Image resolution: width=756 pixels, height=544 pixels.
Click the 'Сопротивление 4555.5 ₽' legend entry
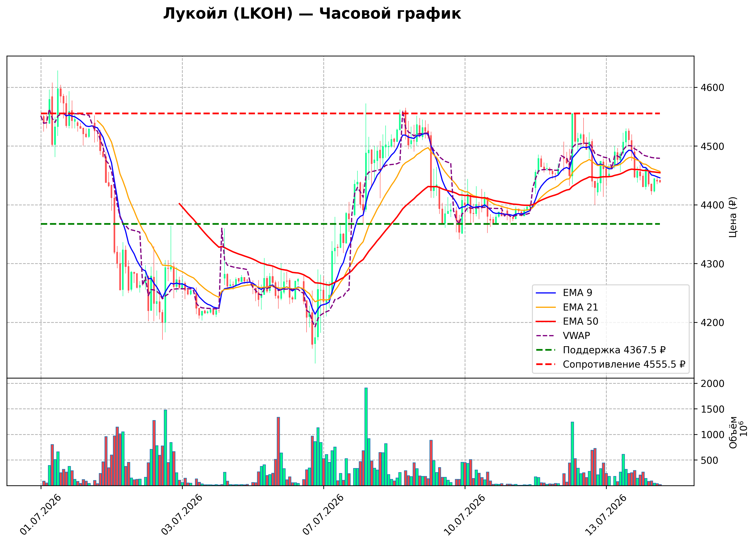pos(624,365)
